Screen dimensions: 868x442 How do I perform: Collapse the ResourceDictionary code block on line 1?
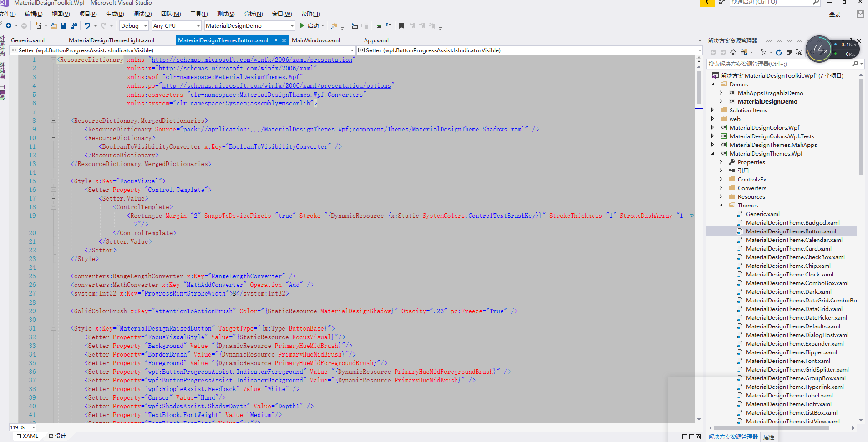pyautogui.click(x=53, y=60)
